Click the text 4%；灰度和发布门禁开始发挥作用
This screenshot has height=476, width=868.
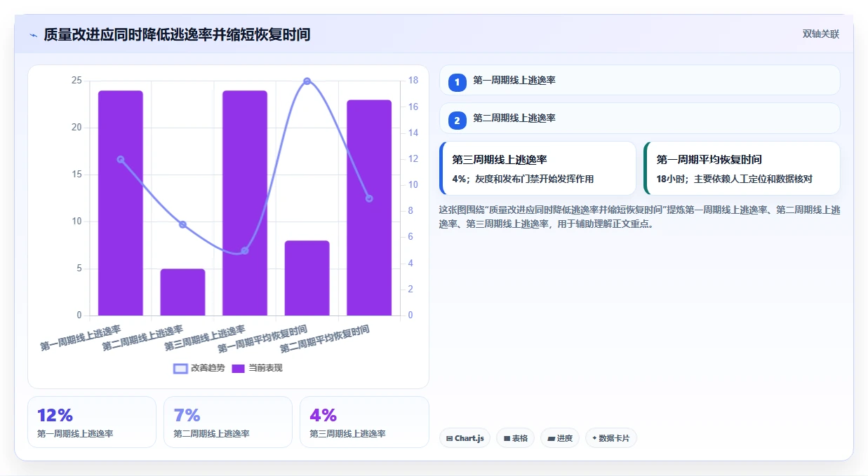(523, 179)
